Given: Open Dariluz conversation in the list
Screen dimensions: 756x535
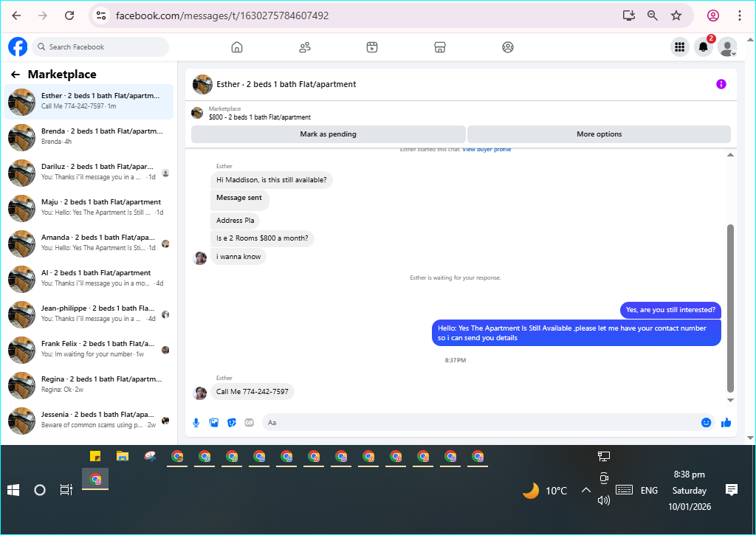Looking at the screenshot, I should tap(89, 173).
